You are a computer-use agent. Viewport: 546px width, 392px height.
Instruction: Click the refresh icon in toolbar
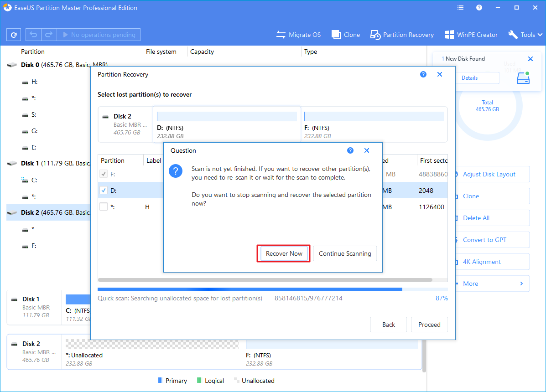(x=14, y=35)
